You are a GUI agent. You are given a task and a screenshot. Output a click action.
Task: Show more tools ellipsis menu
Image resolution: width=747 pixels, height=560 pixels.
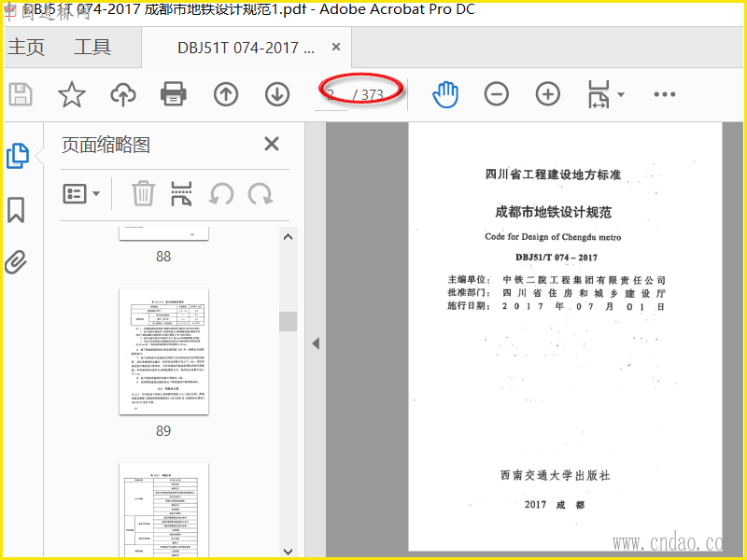[x=665, y=94]
